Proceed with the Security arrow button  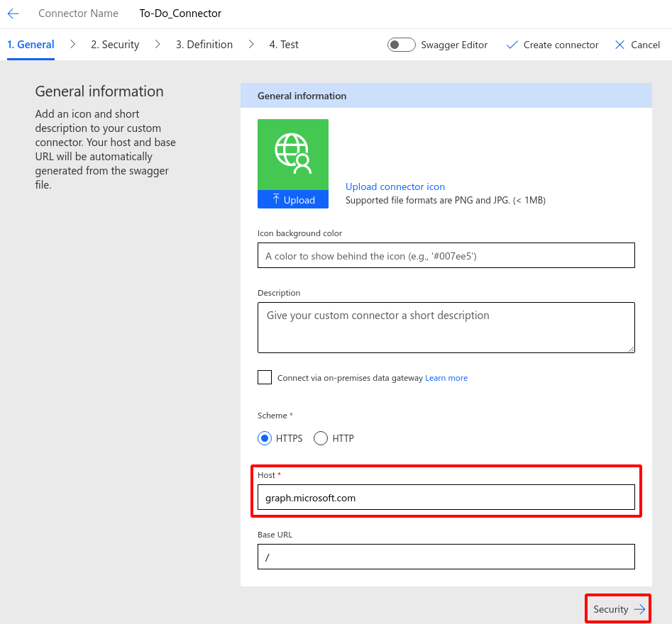click(x=619, y=608)
